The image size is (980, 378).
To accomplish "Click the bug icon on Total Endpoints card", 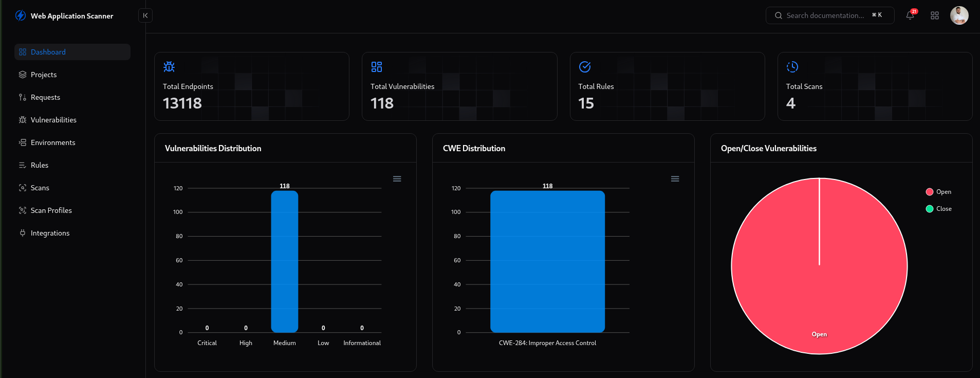I will pyautogui.click(x=169, y=67).
